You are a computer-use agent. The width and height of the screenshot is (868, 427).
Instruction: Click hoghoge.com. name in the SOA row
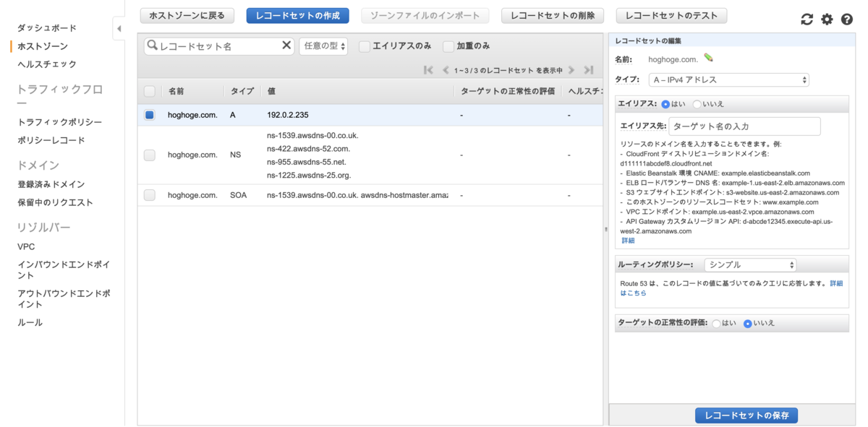tap(192, 195)
